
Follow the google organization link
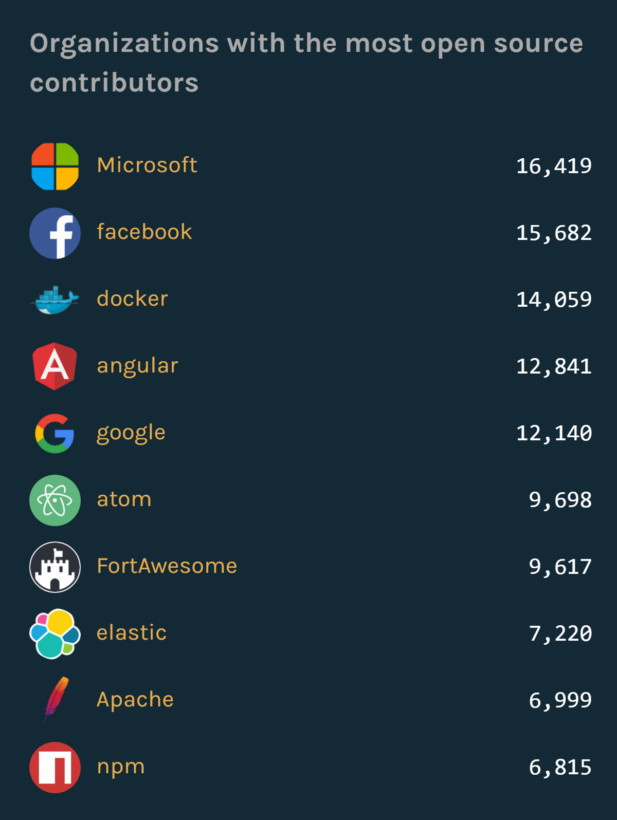tap(131, 433)
